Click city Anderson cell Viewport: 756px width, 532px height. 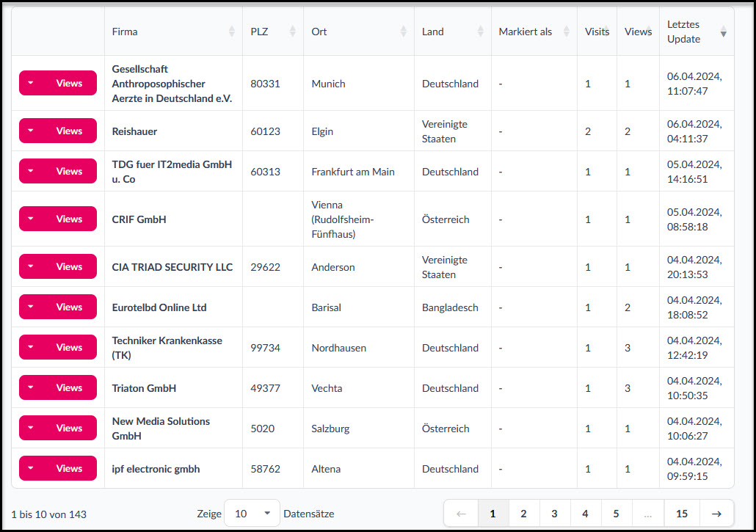click(332, 267)
